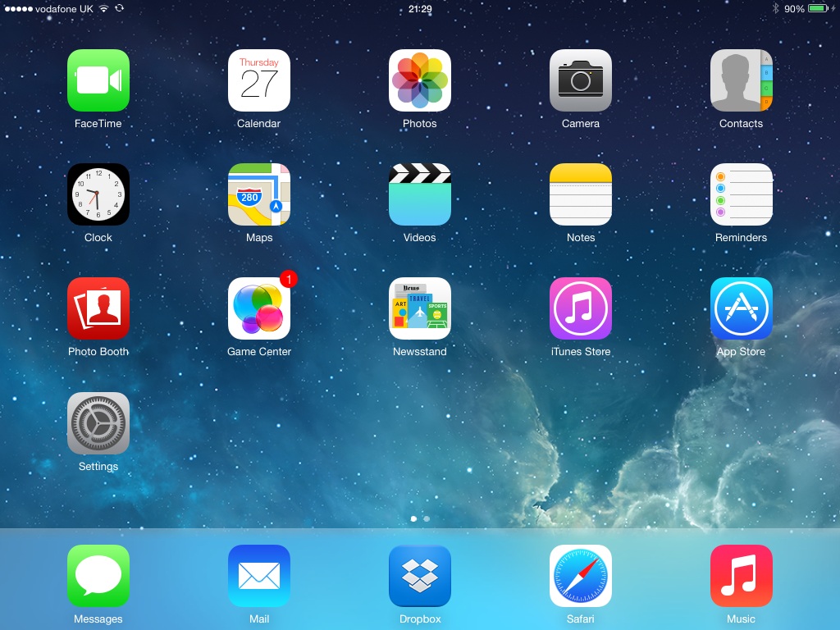Open Mail from the dock
Viewport: 840px width, 630px height.
258,576
